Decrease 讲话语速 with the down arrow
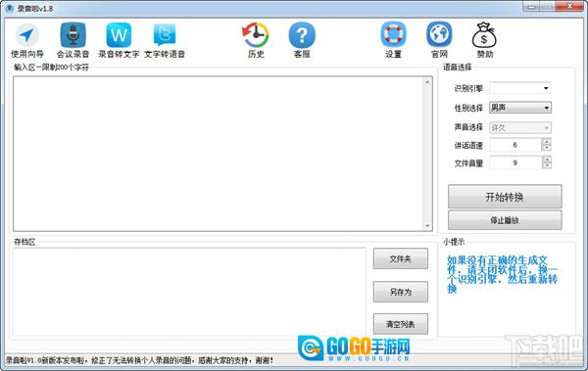This screenshot has width=588, height=371. point(547,148)
